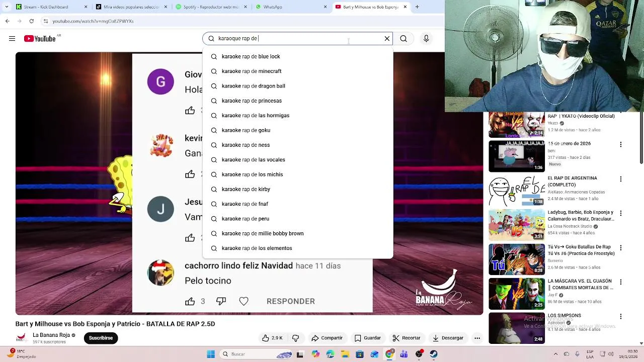Choose suggestion karaoke rap de peru
This screenshot has height=362, width=644.
tap(297, 219)
